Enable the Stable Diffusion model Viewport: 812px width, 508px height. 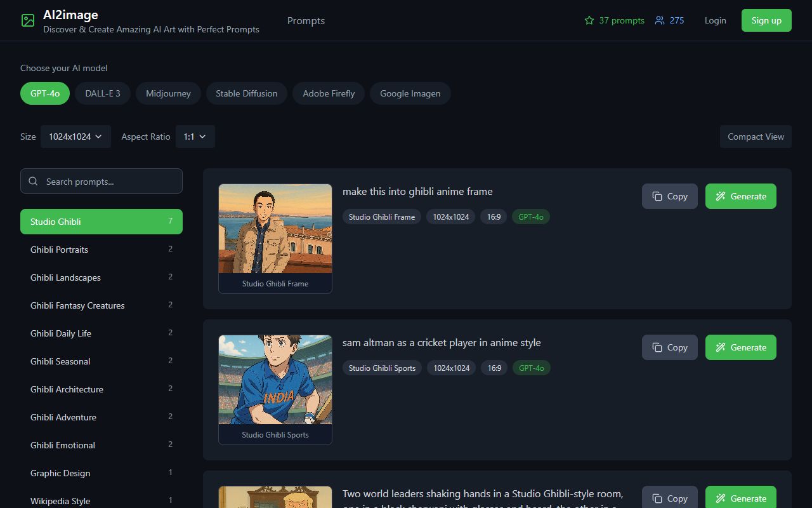tap(246, 93)
